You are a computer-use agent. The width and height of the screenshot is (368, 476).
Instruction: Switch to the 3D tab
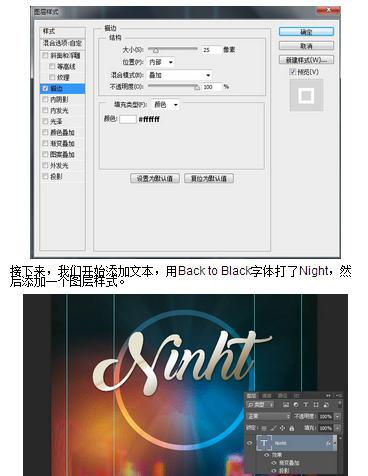[296, 395]
